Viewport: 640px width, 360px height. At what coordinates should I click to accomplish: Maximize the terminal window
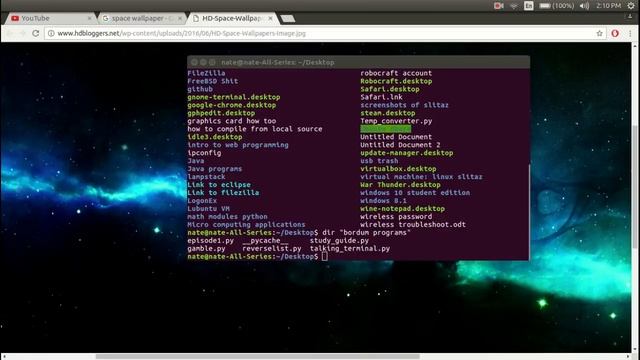[212, 62]
